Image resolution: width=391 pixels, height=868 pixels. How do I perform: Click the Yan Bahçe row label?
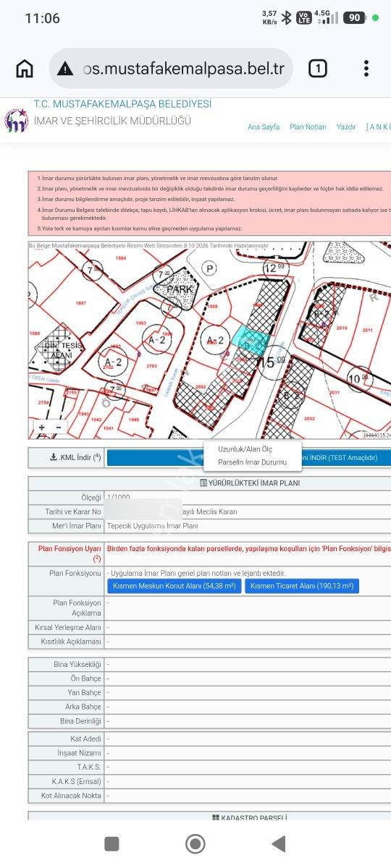click(85, 693)
